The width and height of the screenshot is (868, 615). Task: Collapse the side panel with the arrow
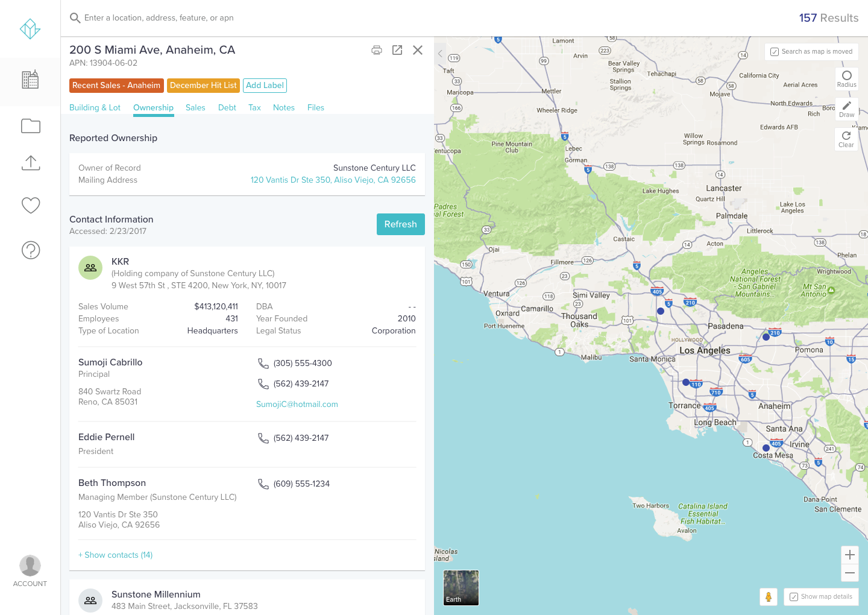pos(440,54)
